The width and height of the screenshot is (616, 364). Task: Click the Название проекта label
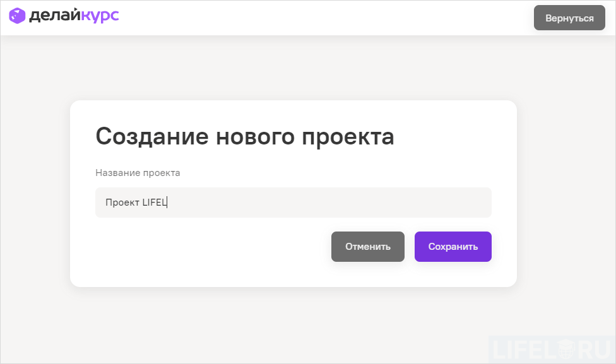(x=137, y=172)
